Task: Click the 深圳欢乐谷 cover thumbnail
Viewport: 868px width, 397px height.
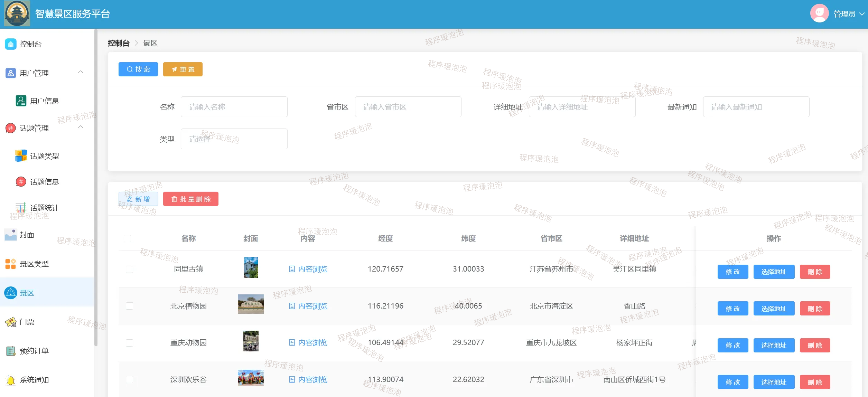Action: coord(251,378)
